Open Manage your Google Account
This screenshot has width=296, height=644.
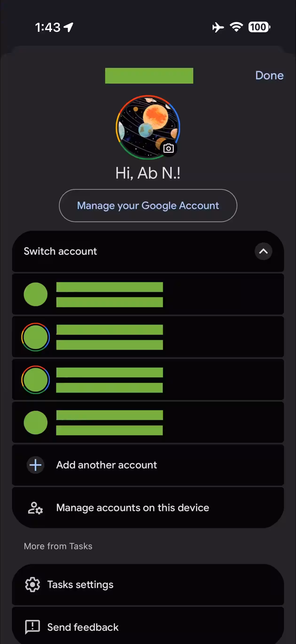[x=148, y=205]
